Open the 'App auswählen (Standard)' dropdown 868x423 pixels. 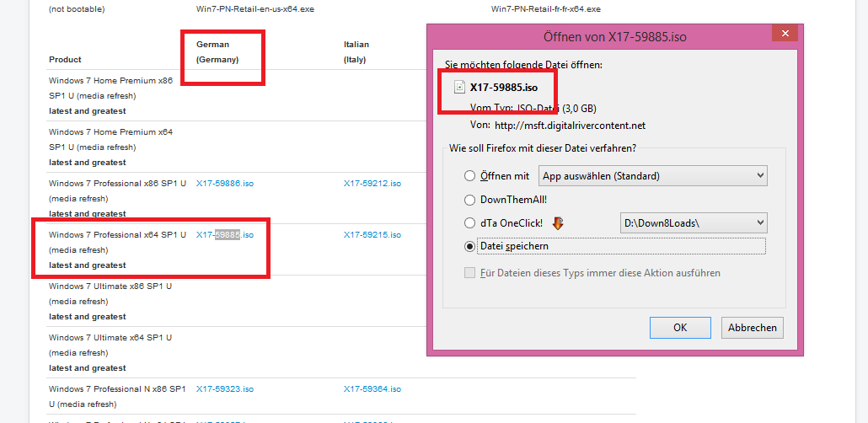coord(652,176)
